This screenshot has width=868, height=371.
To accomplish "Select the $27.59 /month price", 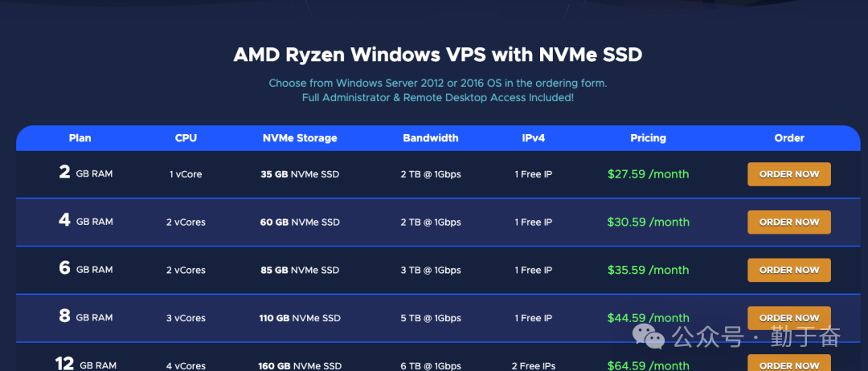I will coord(649,174).
